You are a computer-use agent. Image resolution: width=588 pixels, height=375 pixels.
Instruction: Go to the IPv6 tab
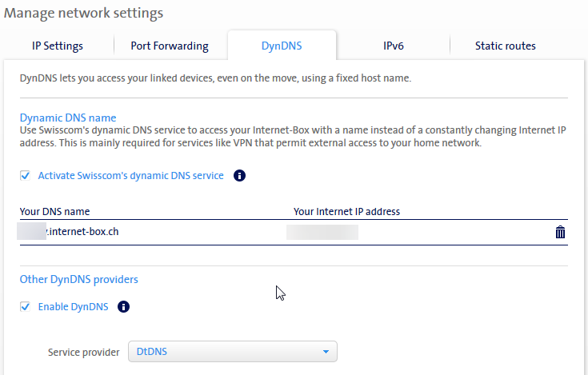coord(393,46)
